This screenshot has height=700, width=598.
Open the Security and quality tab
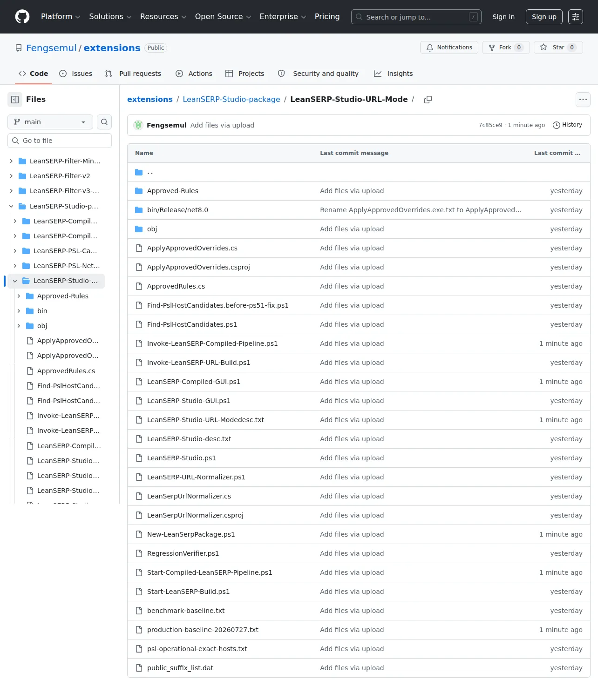[x=318, y=74]
